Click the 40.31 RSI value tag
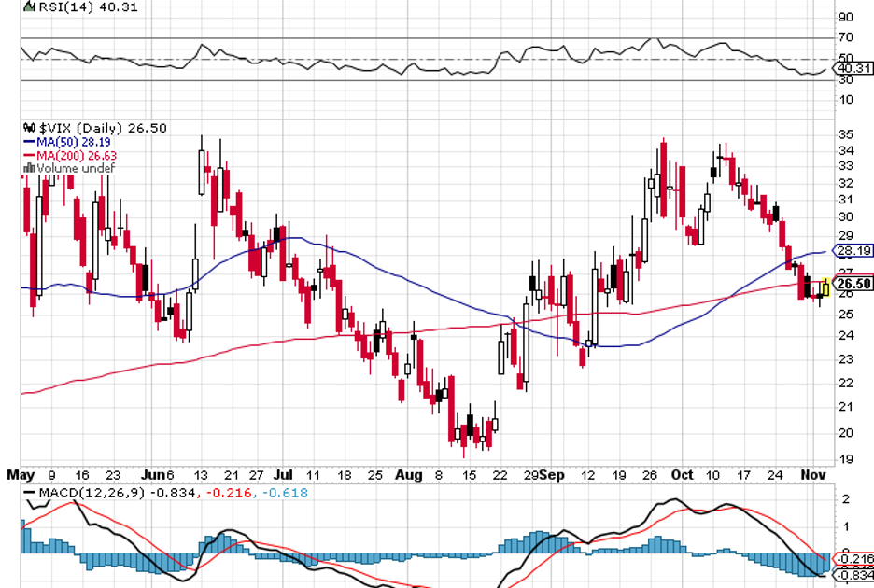874x588 pixels. point(853,68)
